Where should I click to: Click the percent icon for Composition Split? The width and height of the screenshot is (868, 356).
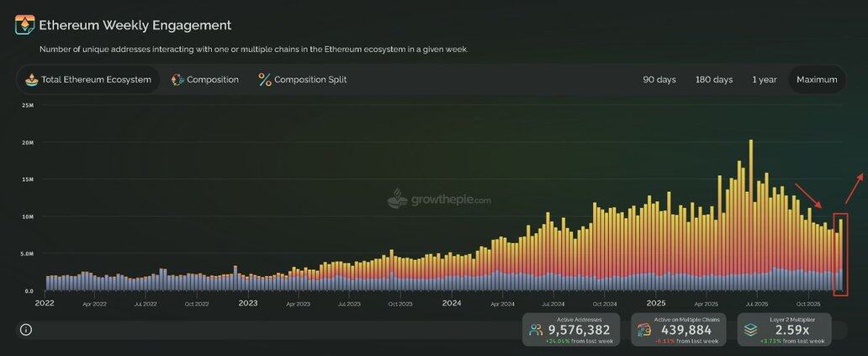[265, 80]
